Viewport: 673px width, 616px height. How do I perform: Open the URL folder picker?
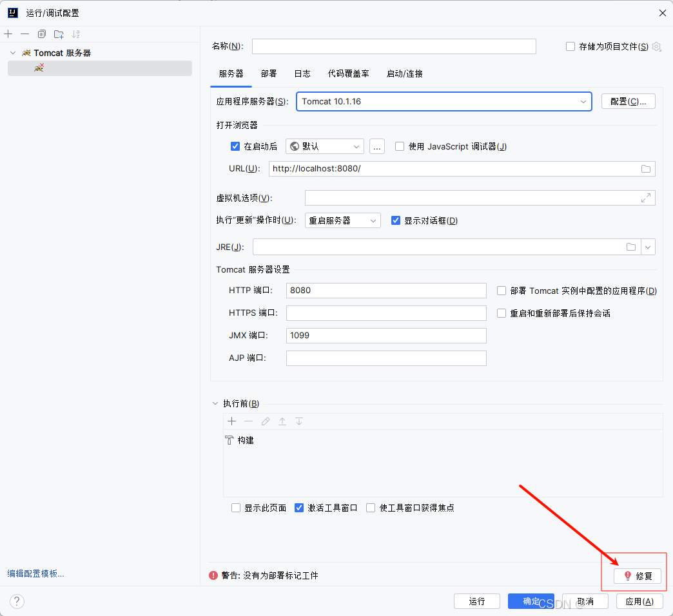point(646,168)
